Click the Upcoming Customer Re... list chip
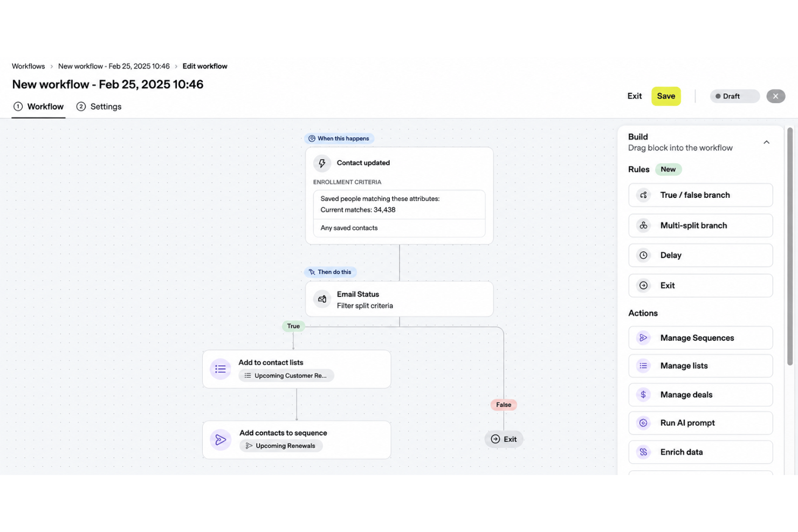 tap(286, 376)
